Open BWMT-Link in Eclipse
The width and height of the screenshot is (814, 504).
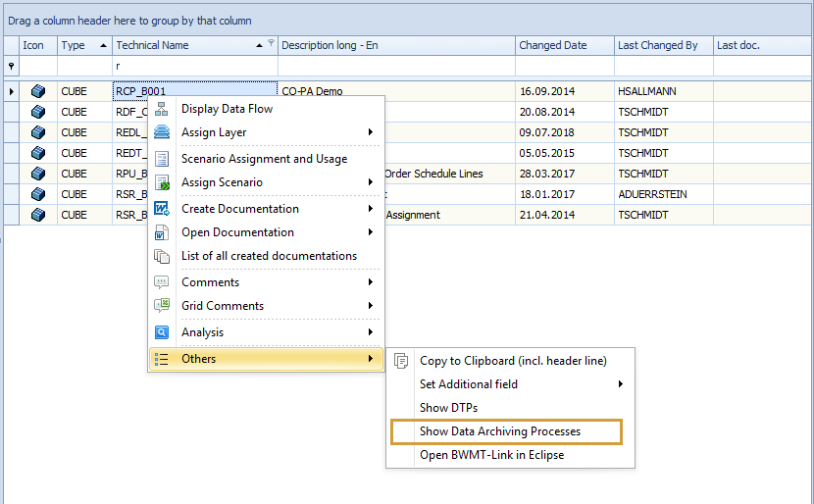(491, 455)
